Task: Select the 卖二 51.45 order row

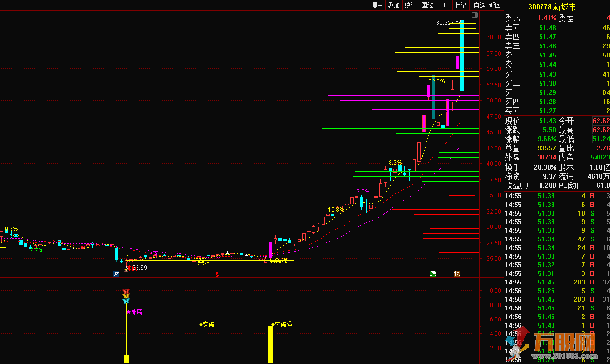Action: point(557,56)
